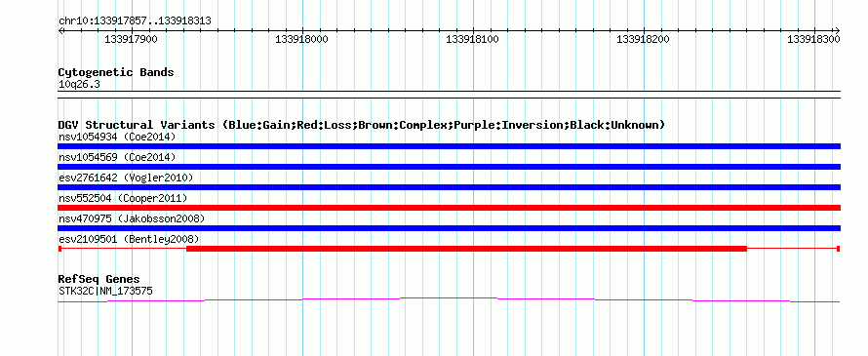Open the nsv1054569 (Coe2014) label

pyautogui.click(x=117, y=157)
